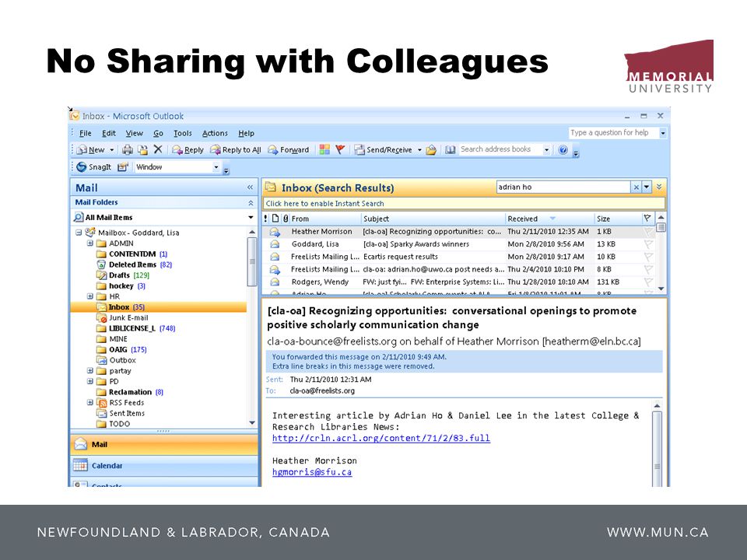The height and width of the screenshot is (560, 747).
Task: Expand the RSS Feeds node
Action: tap(90, 402)
